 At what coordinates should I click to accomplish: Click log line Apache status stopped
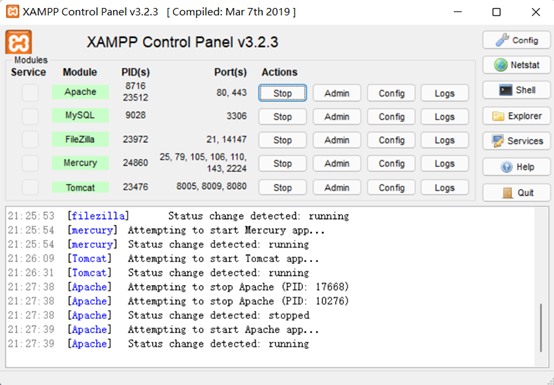[189, 315]
